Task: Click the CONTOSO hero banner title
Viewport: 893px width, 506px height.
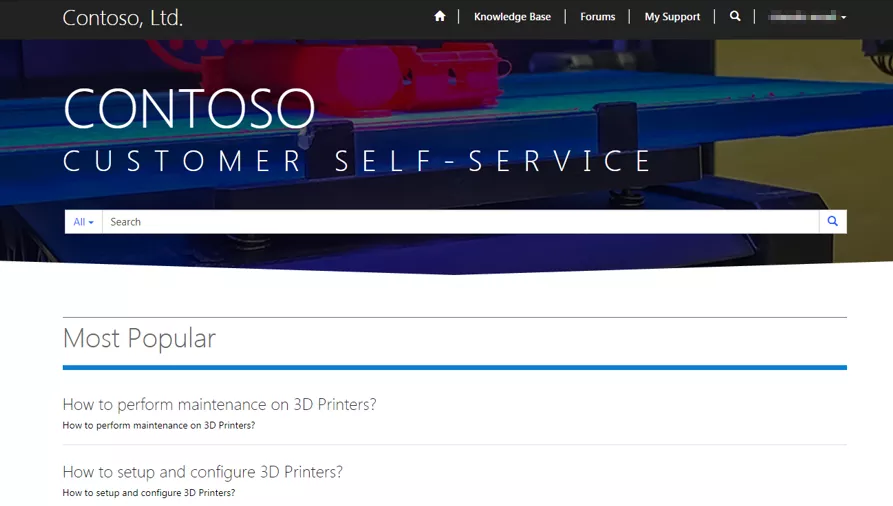Action: [x=189, y=108]
